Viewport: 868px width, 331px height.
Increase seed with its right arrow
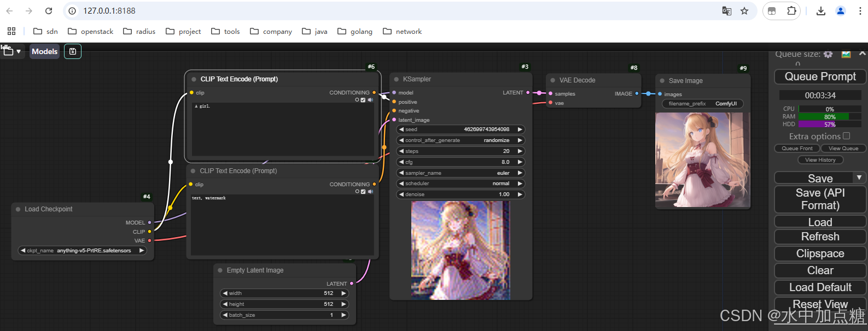click(520, 129)
